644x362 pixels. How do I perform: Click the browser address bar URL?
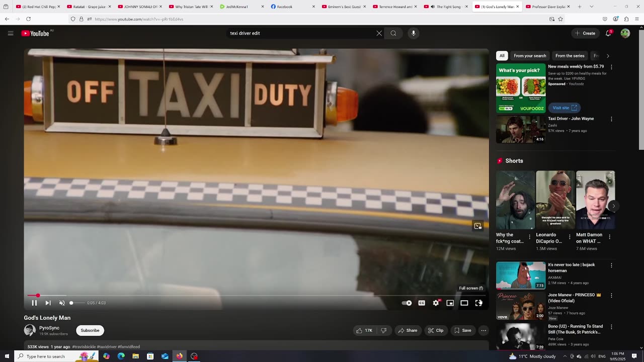click(x=139, y=19)
